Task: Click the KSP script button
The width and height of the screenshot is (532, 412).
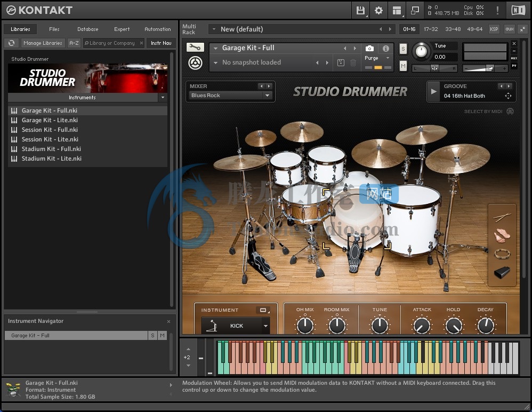Action: coord(494,29)
